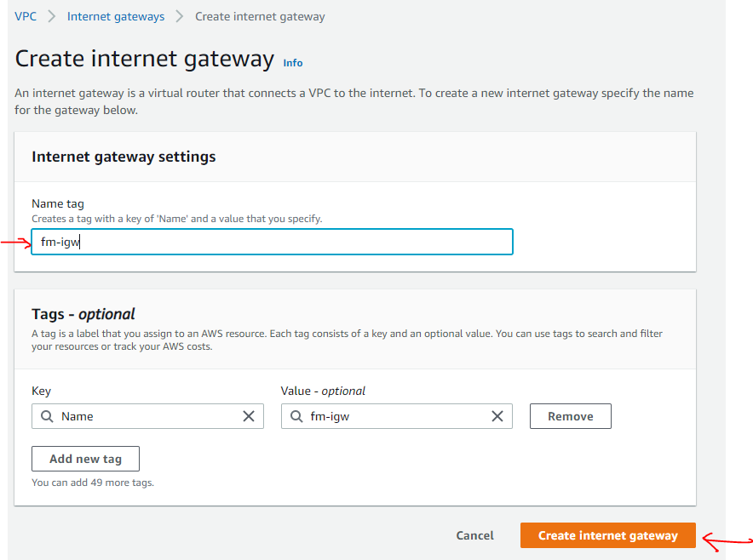Click the Tags - optional section header
753x560 pixels.
coord(83,314)
